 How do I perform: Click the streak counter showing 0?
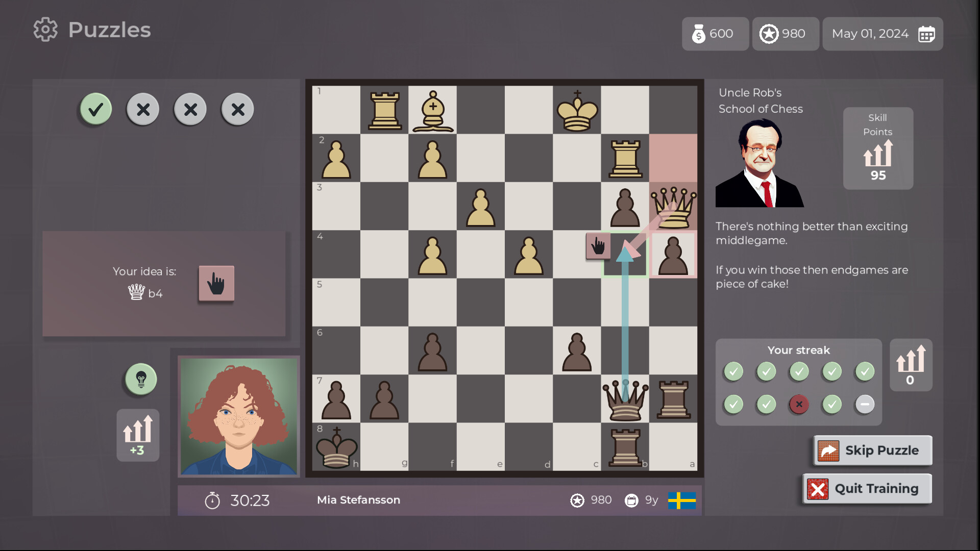(x=911, y=365)
